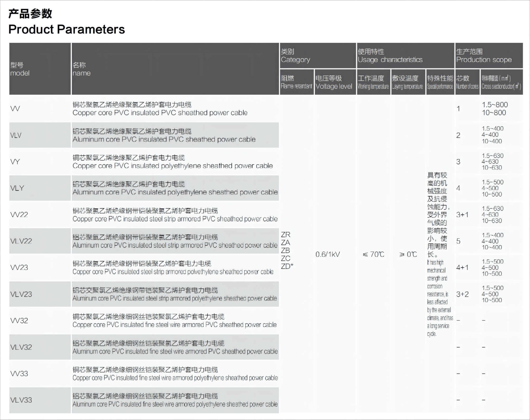
Task: Click the 'Production scope' header cell
Action: 489,55
